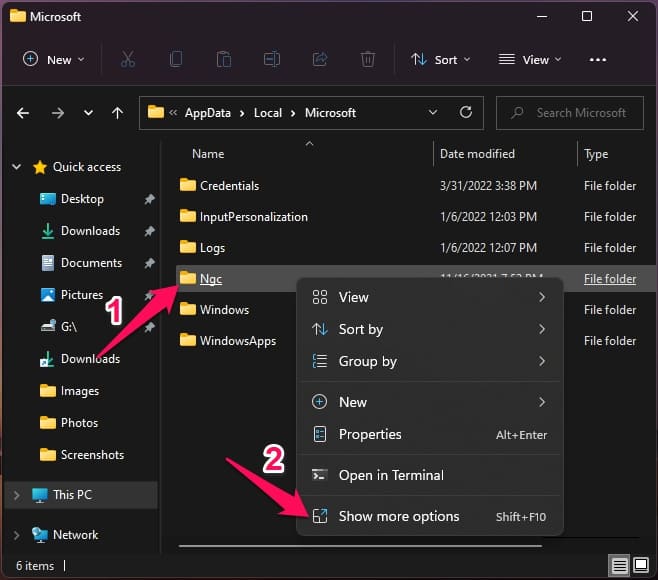658x580 pixels.
Task: Select the Credentials folder
Action: coord(229,185)
